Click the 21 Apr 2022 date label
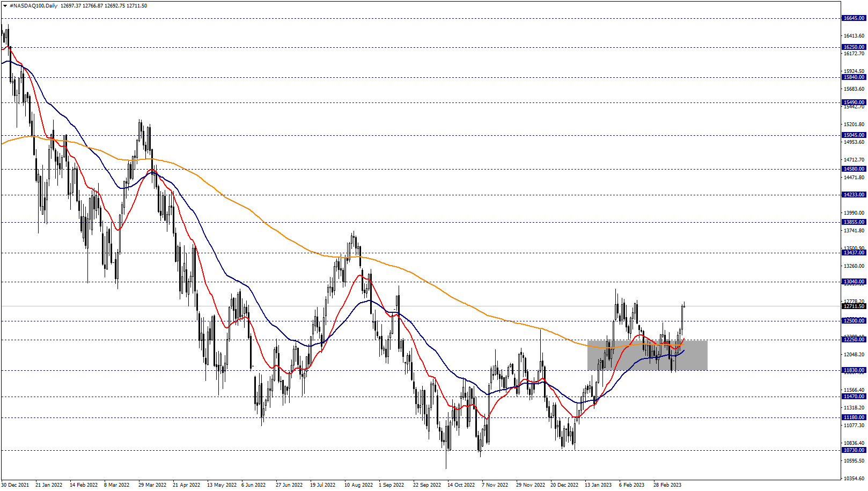The height and width of the screenshot is (491, 868). 186,485
